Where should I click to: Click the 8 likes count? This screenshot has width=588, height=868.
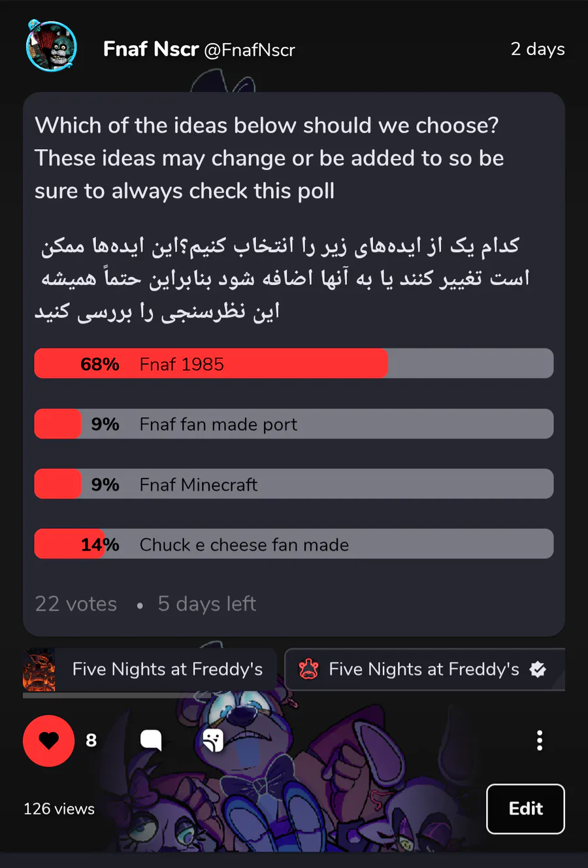91,741
